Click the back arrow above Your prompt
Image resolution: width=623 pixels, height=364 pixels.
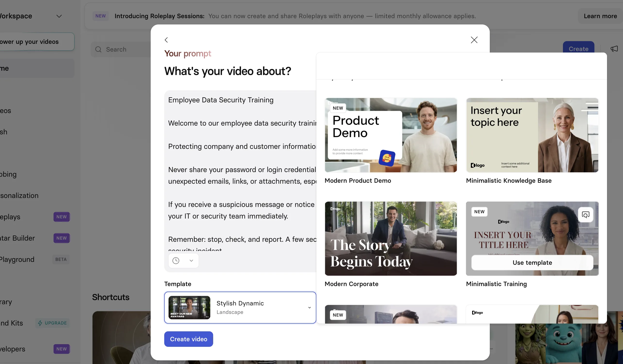tap(166, 40)
